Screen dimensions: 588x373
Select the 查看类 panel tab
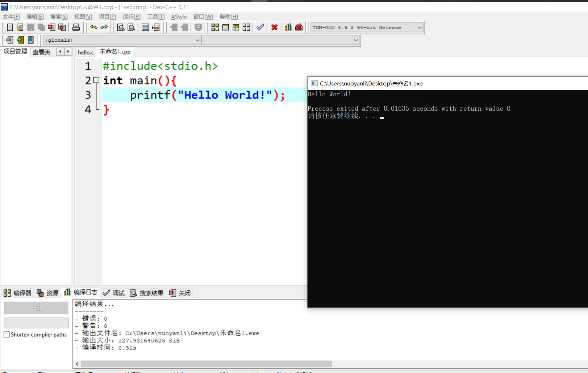coord(41,52)
